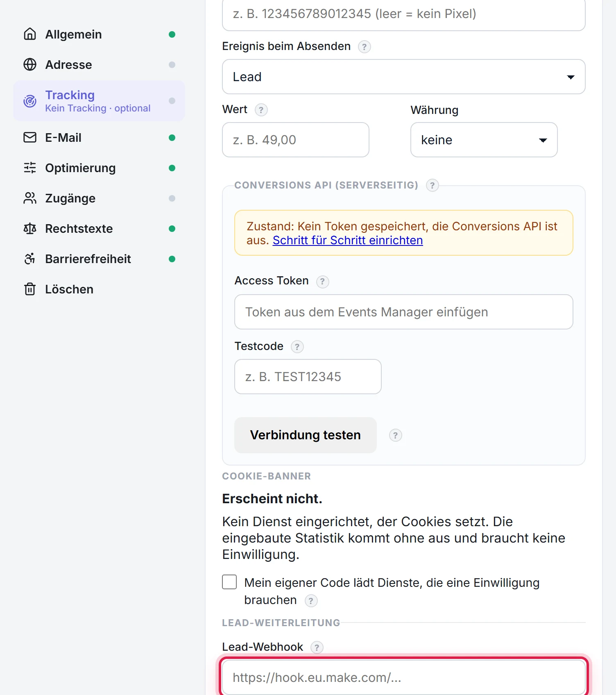The width and height of the screenshot is (616, 695).
Task: Click the Verbindung testen button
Action: coord(305,435)
